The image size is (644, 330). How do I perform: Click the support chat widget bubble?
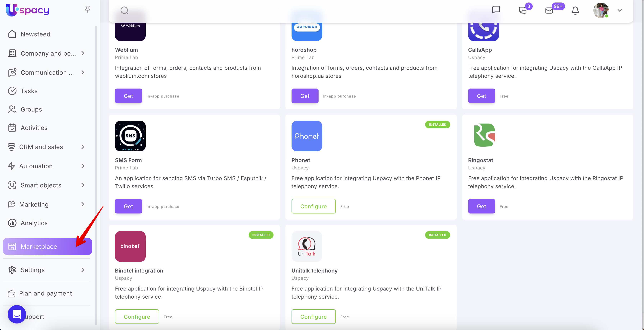click(x=17, y=314)
